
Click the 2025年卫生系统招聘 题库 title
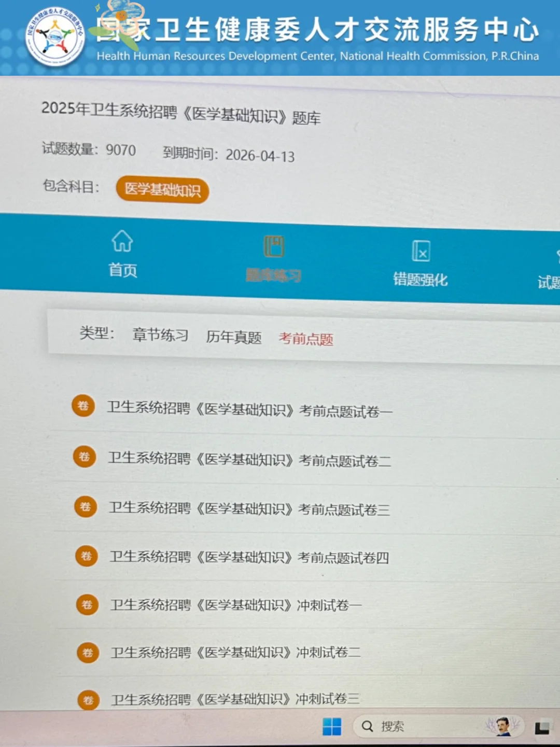[181, 113]
